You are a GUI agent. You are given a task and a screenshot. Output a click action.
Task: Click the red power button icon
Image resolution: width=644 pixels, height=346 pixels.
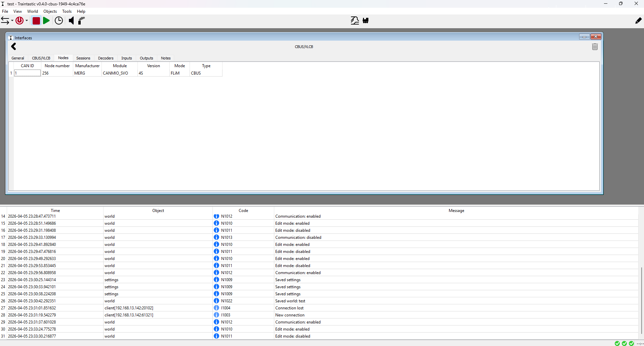pos(19,21)
